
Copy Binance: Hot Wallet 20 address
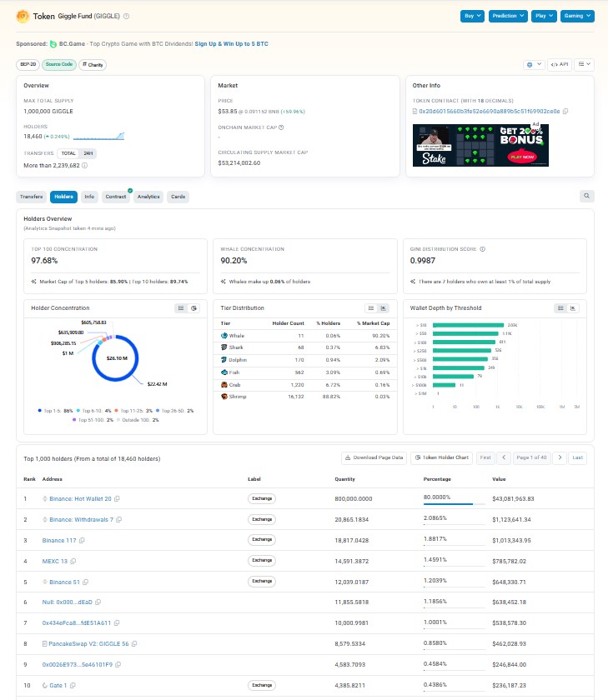(x=117, y=498)
